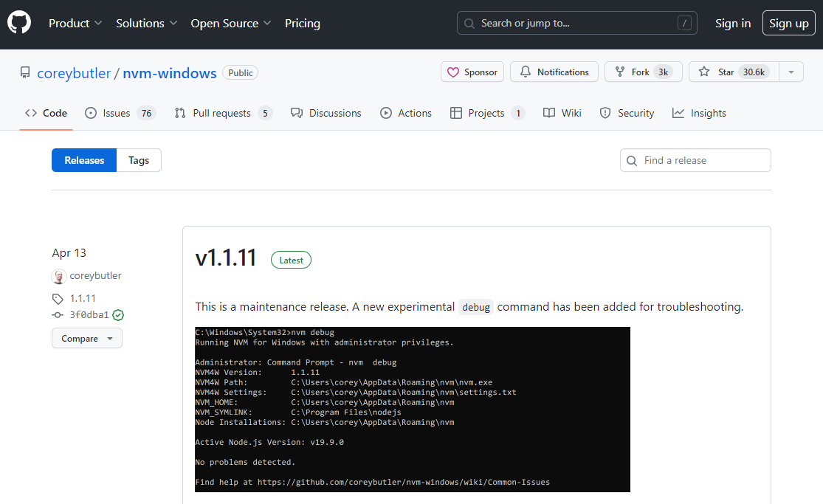Click the repository book icon

pyautogui.click(x=24, y=72)
